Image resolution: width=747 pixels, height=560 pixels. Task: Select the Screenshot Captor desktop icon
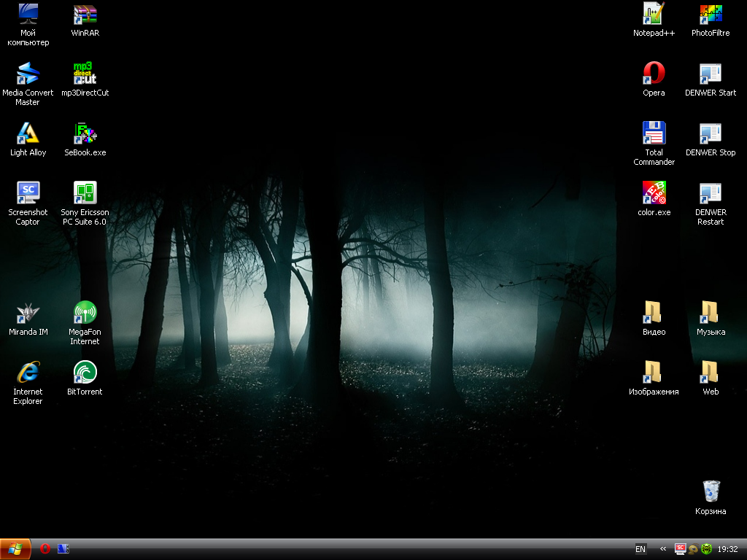(28, 193)
